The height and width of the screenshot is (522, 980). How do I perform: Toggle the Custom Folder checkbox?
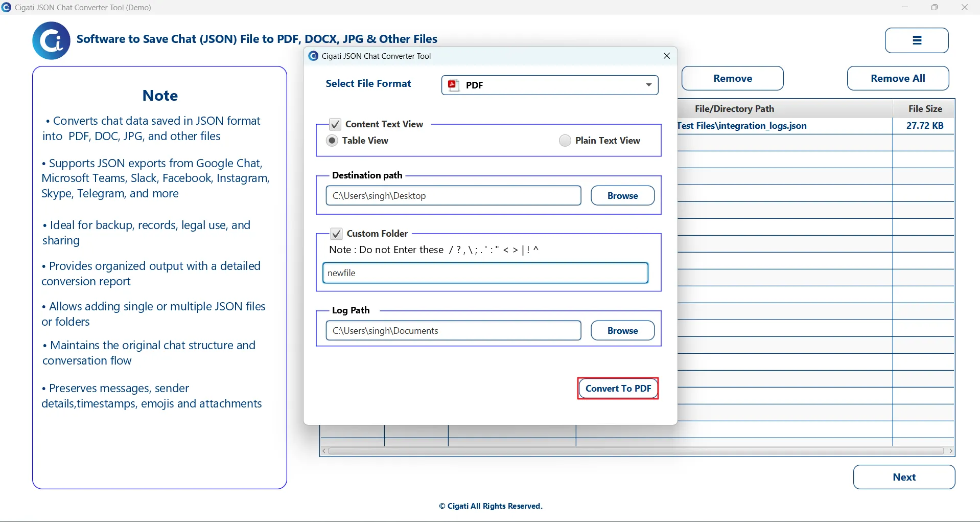click(x=336, y=234)
